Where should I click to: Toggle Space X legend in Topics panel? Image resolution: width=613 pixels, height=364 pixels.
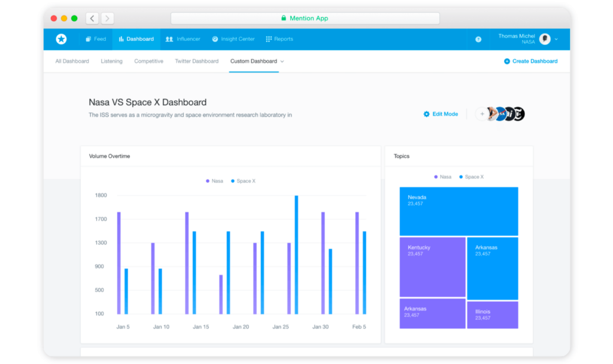coord(471,177)
